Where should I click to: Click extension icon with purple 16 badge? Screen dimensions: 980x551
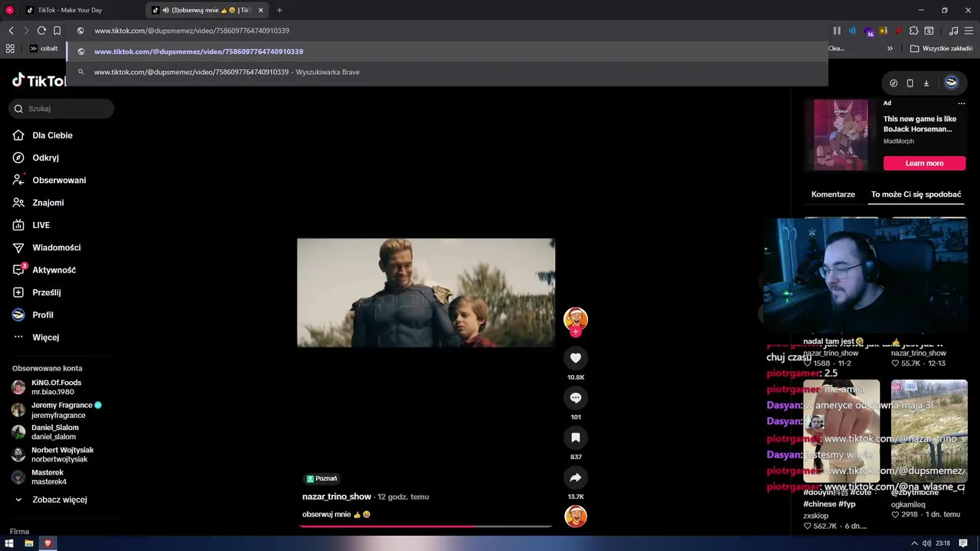[868, 31]
